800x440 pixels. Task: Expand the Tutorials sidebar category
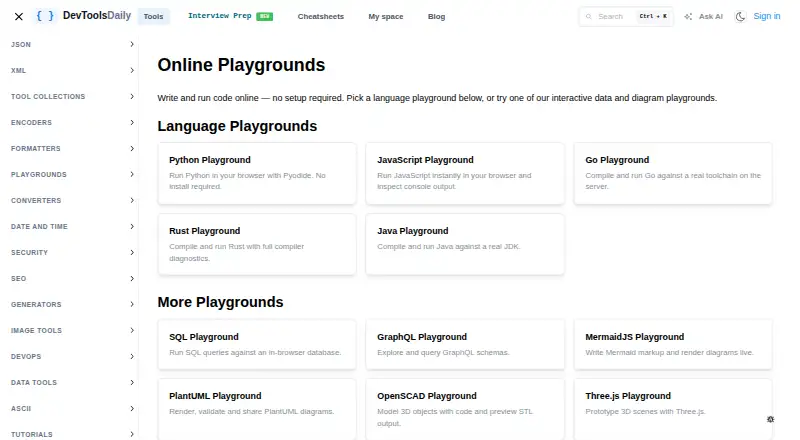(x=72, y=434)
